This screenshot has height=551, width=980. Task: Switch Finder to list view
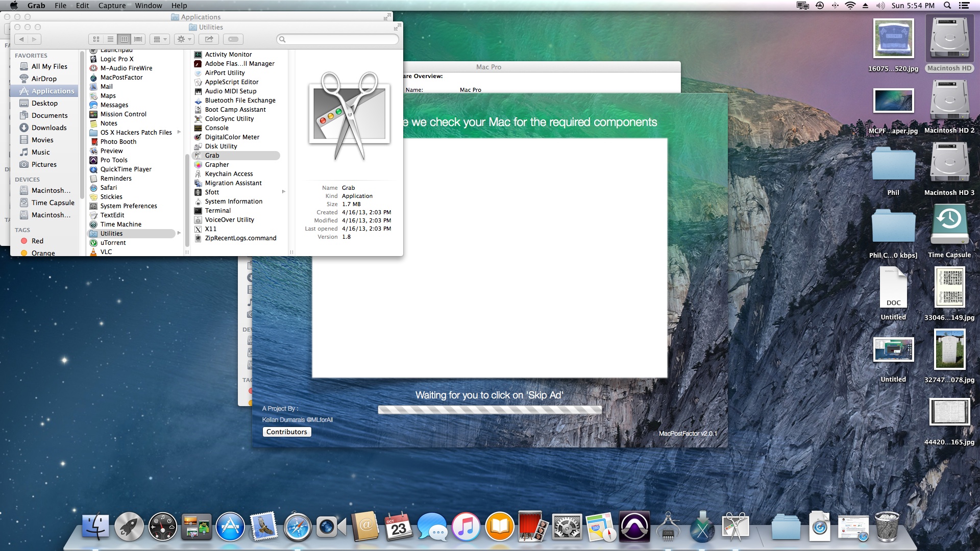(x=110, y=39)
